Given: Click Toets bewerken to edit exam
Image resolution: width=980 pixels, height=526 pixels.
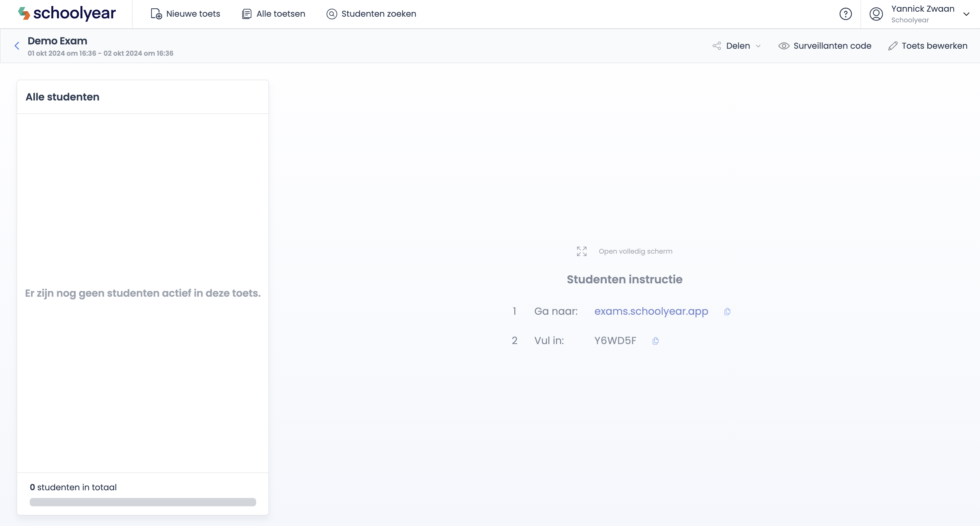Looking at the screenshot, I should [x=928, y=46].
